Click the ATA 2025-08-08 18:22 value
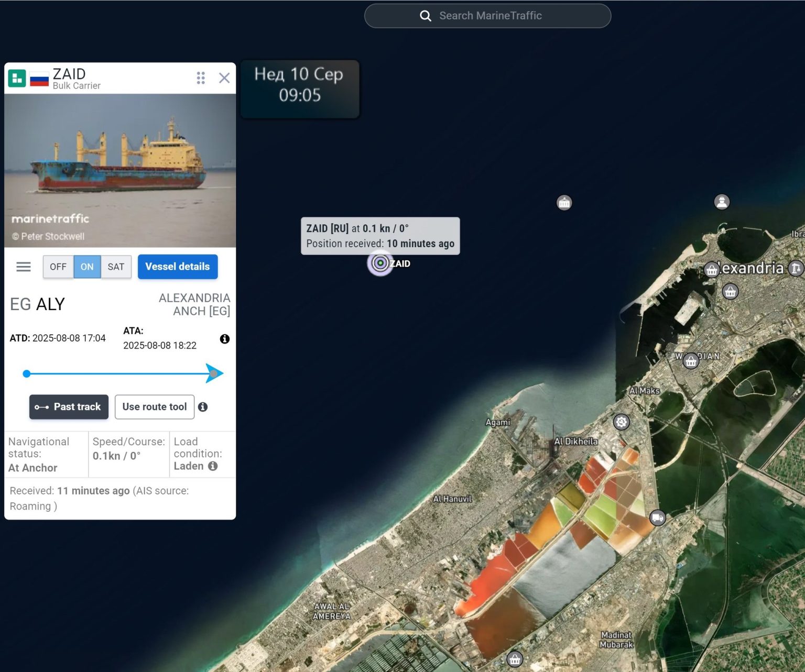The width and height of the screenshot is (805, 672). [x=160, y=346]
